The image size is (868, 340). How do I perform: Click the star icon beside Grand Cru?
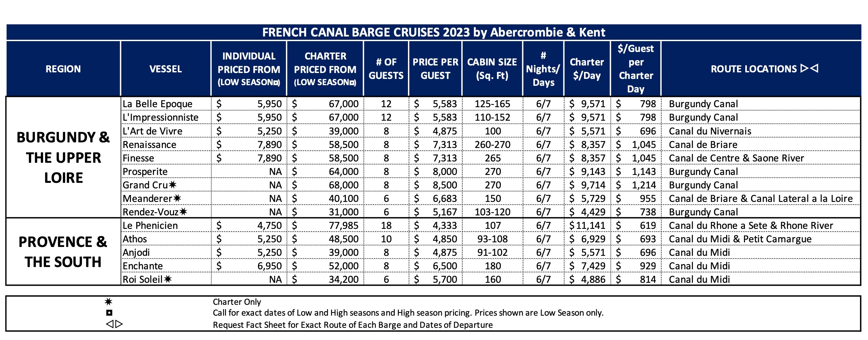coord(172,185)
